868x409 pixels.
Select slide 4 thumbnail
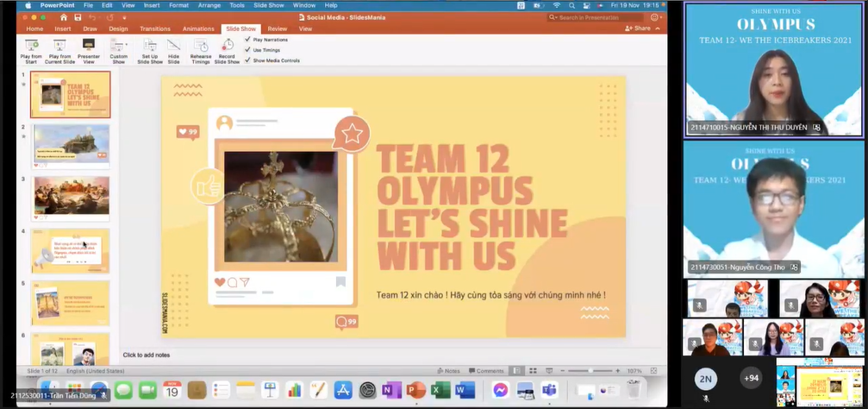click(x=71, y=250)
